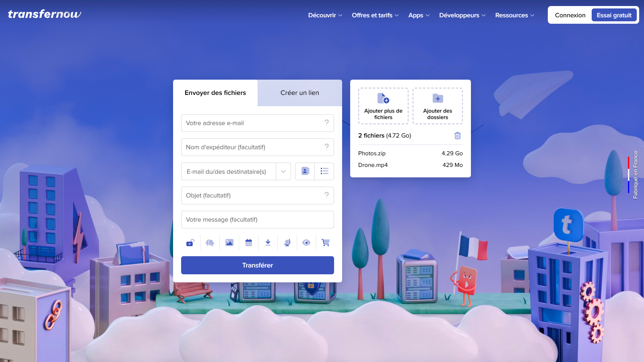Screen dimensions: 644x362
Task: Click the background image option icon
Action: [x=229, y=243]
